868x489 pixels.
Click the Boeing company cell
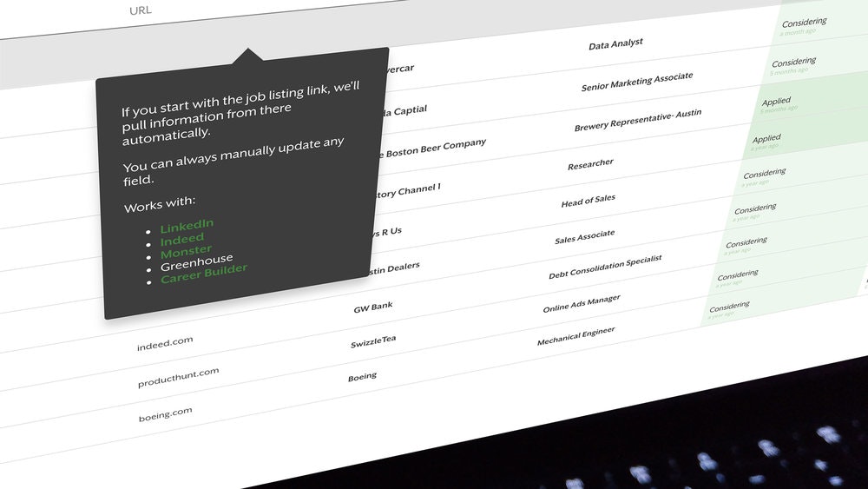[362, 377]
